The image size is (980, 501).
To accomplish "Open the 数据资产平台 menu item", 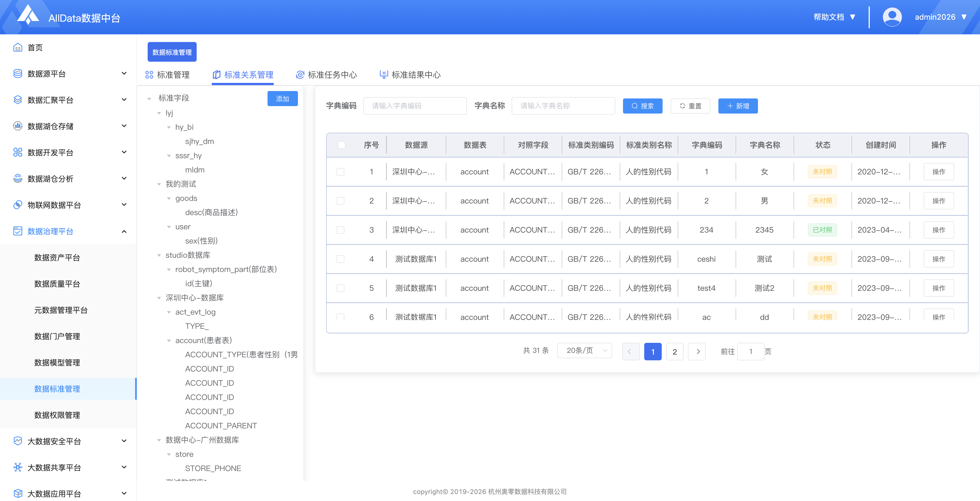I will coord(57,258).
